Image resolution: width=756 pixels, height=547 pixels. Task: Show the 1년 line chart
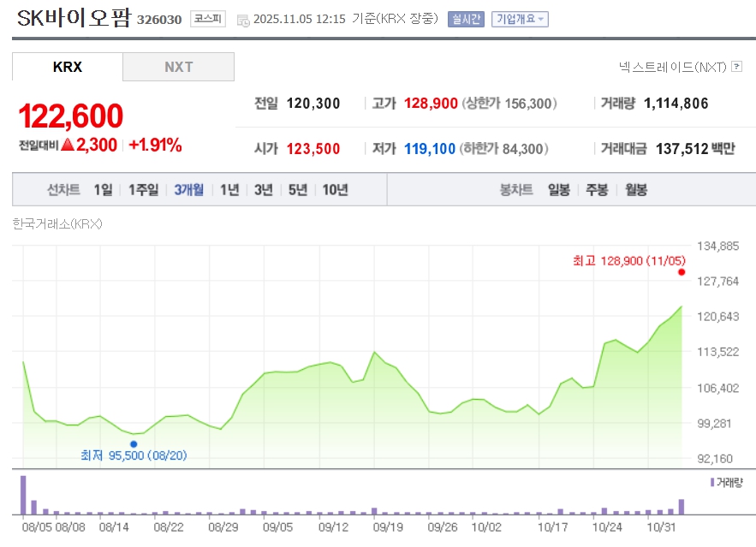[x=229, y=190]
